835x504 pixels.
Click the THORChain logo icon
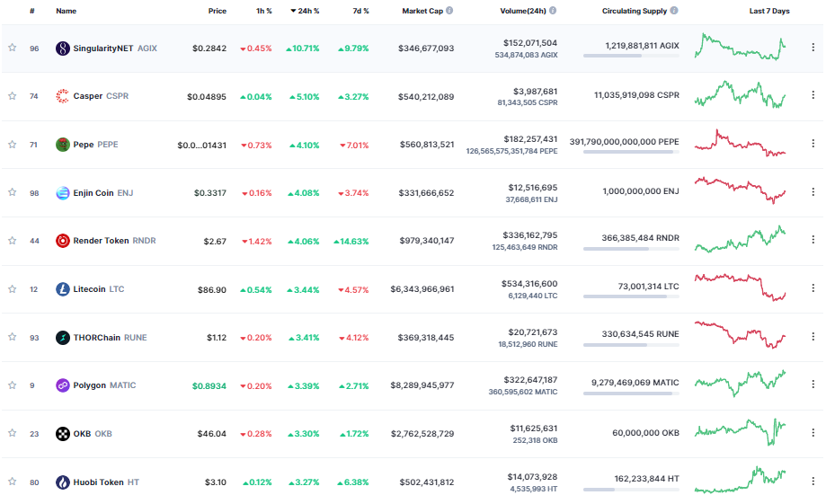(x=63, y=338)
